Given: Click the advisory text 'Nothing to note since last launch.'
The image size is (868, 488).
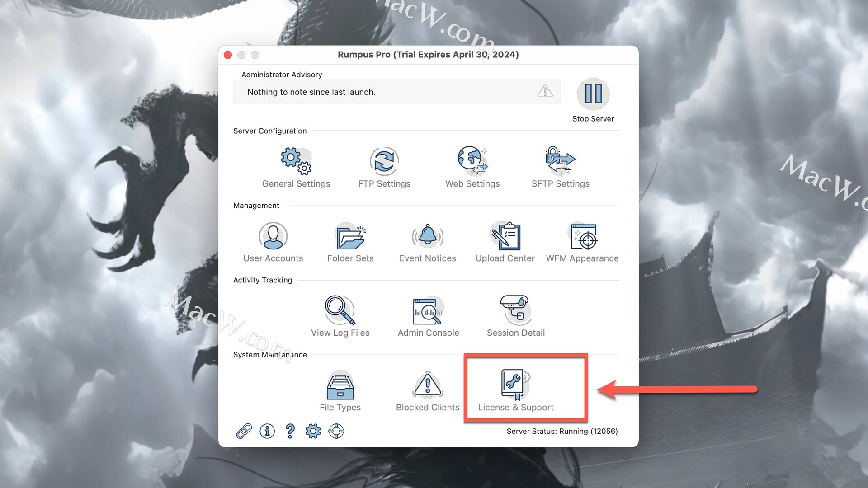Looking at the screenshot, I should [x=311, y=92].
